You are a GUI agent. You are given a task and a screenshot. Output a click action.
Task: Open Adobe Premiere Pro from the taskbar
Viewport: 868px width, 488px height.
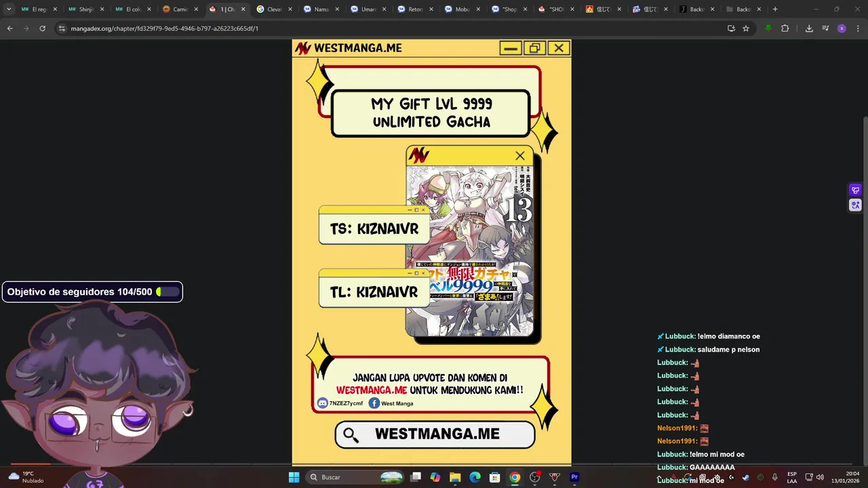[574, 477]
